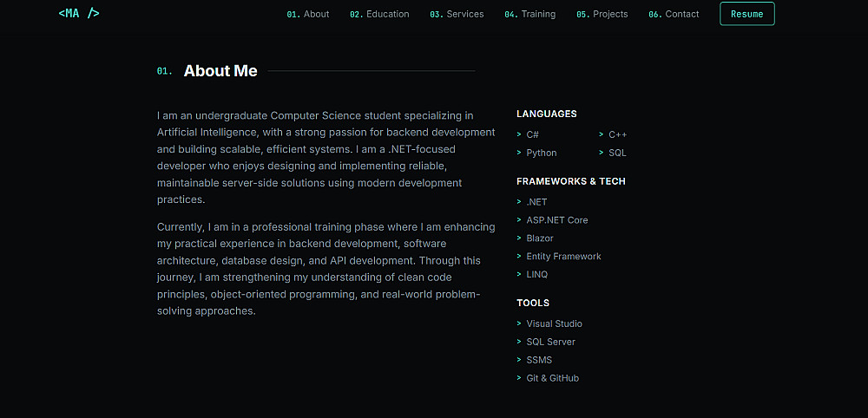
Task: Jump to the Training section
Action: pos(529,14)
